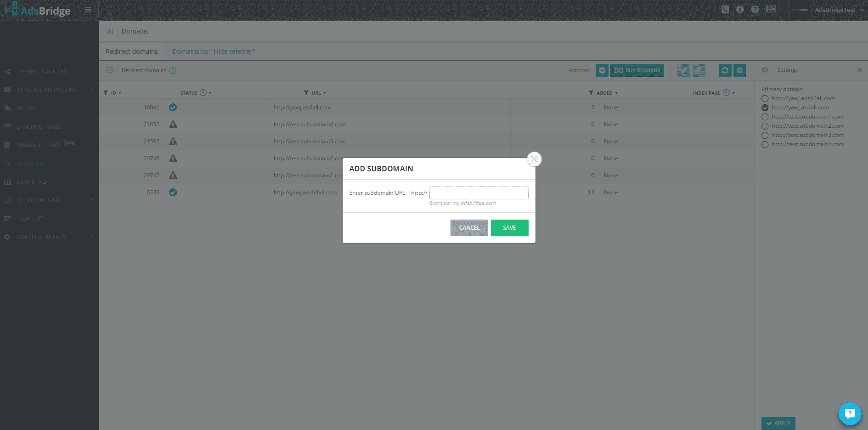Screen dimensions: 868x430
Task: Select row URL http://test.subdomain3.com
Action: click(310, 141)
